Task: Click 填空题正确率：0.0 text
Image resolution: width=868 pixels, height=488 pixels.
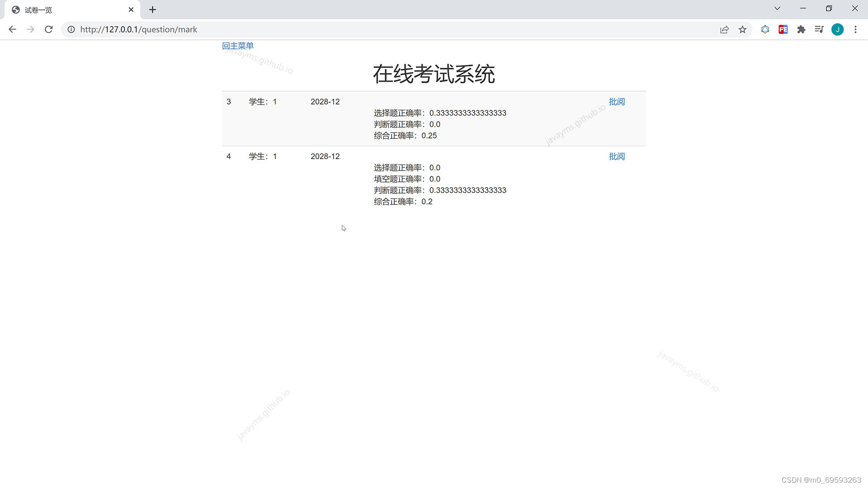Action: [407, 179]
